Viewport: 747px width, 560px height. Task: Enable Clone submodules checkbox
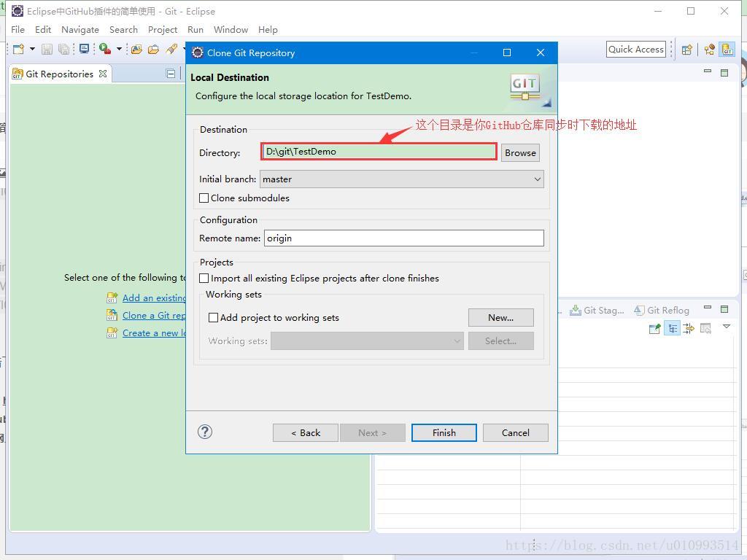[x=204, y=198]
